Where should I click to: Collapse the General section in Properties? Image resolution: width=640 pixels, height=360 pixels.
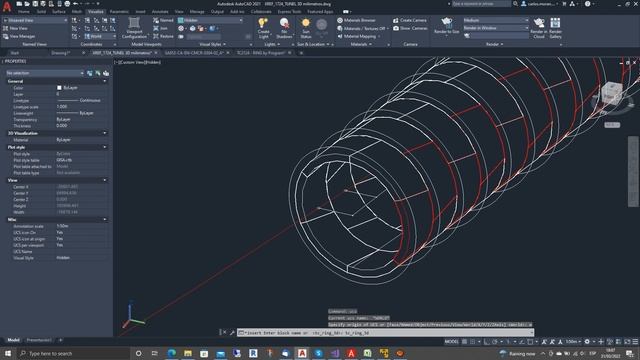(x=104, y=81)
